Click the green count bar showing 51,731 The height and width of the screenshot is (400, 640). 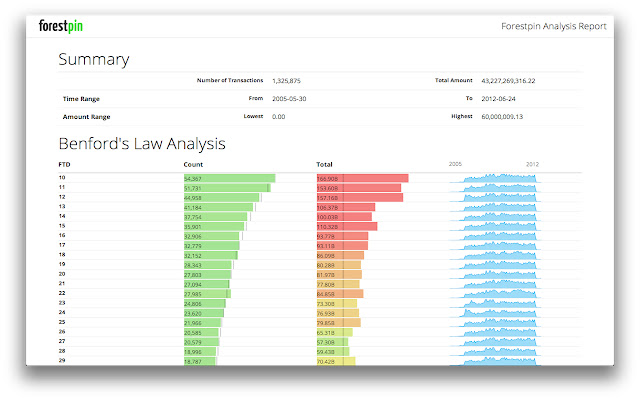[227, 188]
